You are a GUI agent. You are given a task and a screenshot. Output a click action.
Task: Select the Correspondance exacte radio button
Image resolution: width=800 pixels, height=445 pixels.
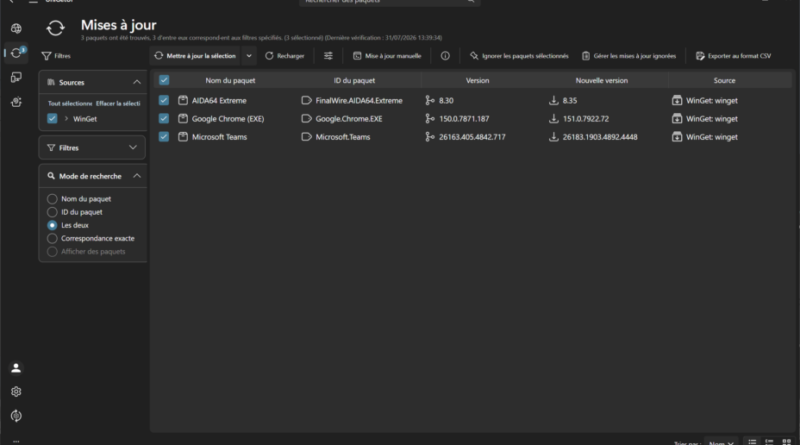tap(52, 238)
